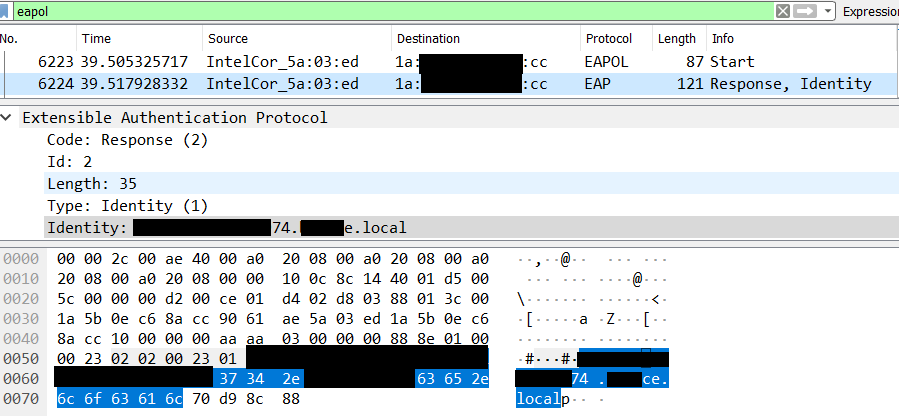Viewport: 899px width, 416px height.
Task: Collapse the Extensible Authentication Protocol tree
Action: click(x=9, y=118)
